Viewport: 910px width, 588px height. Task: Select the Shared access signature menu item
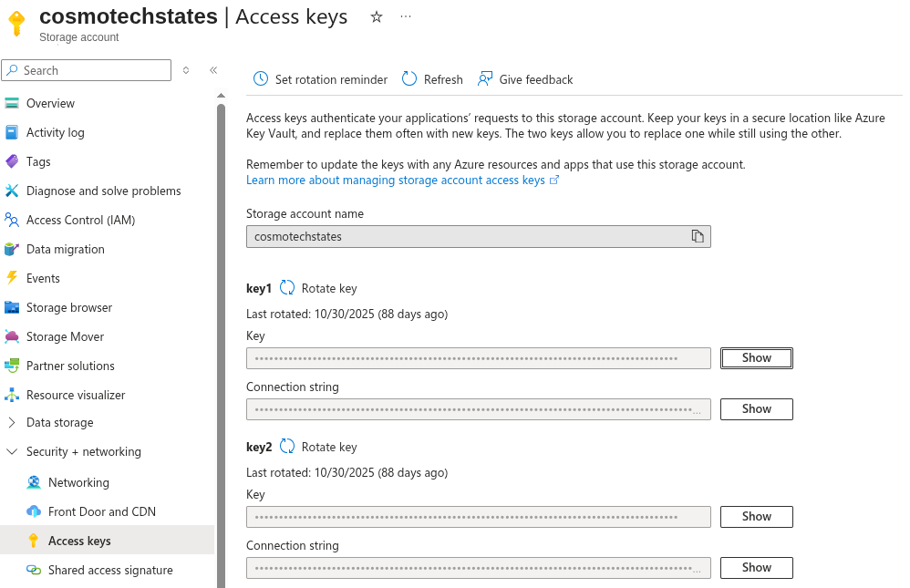click(110, 570)
